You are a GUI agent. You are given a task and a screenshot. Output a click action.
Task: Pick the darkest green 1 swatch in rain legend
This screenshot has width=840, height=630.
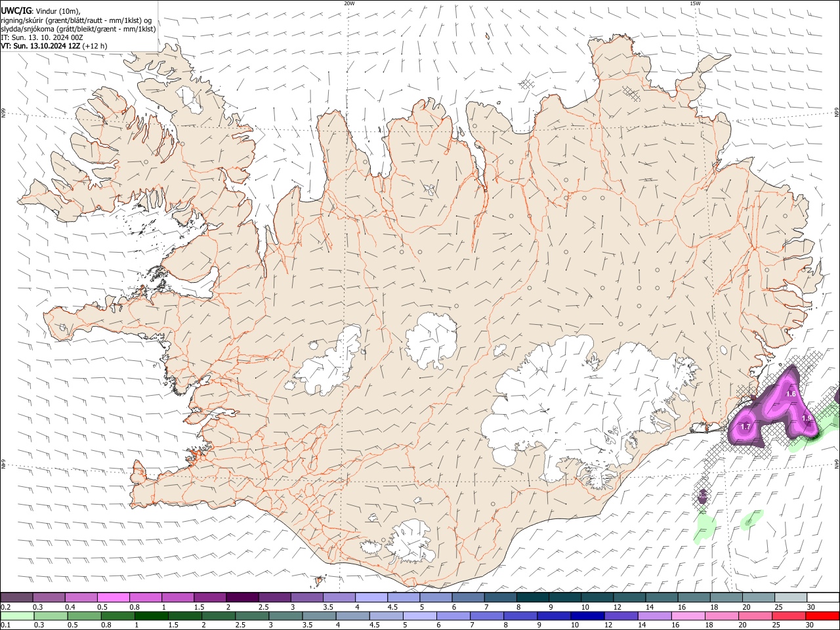(151, 616)
